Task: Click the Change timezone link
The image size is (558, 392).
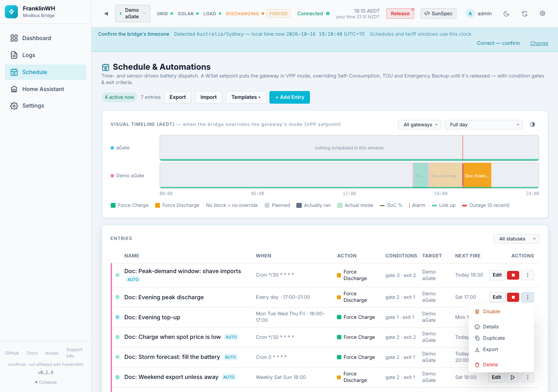Action: click(x=539, y=43)
